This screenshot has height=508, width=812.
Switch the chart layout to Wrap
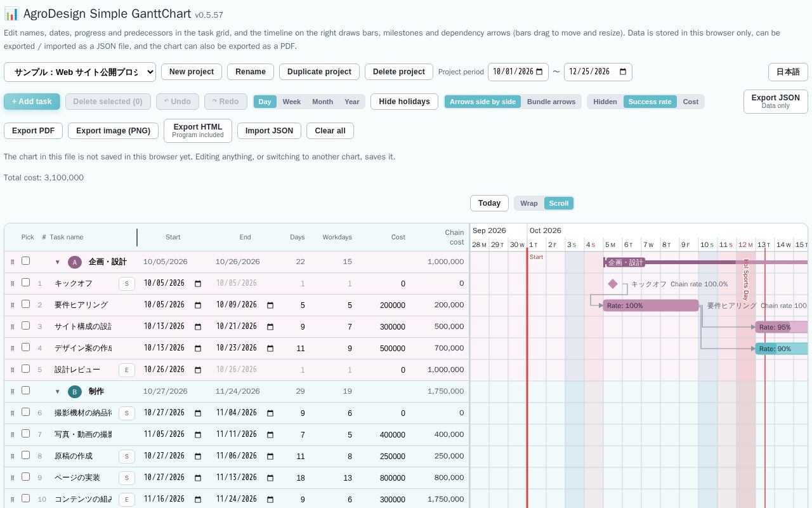[x=529, y=203]
